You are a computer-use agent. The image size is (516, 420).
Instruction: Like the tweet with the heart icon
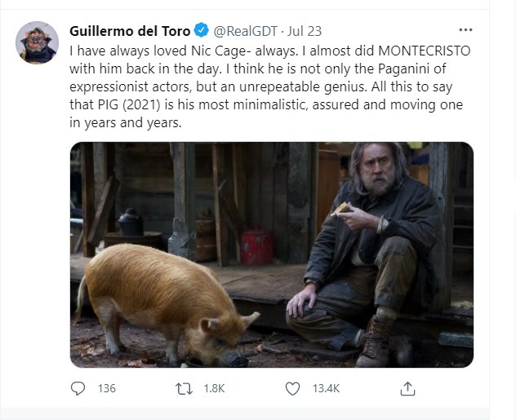292,388
